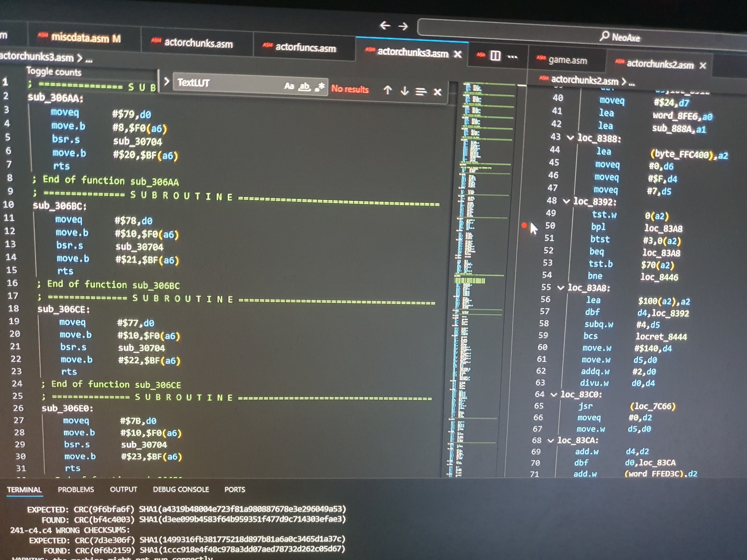Toggle Match Whole Word option

coord(304,87)
